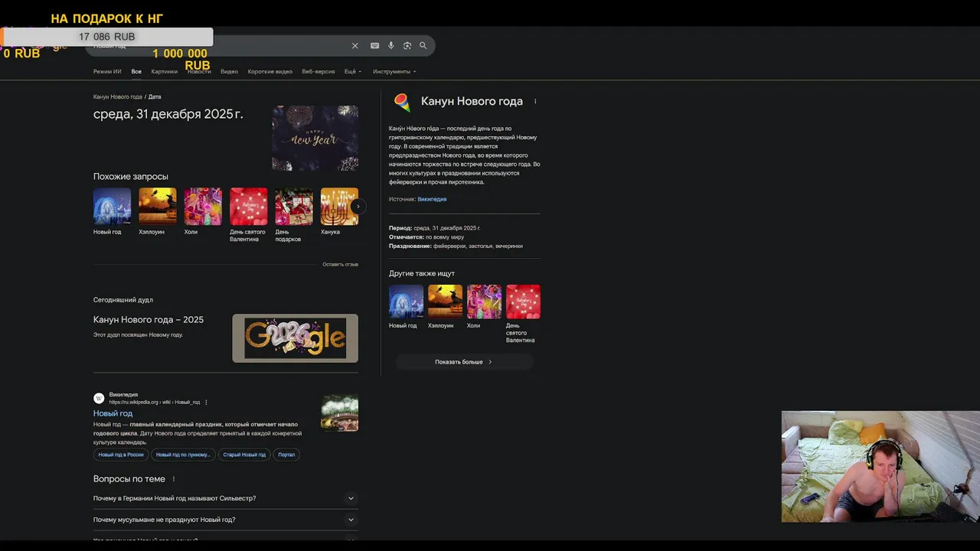The height and width of the screenshot is (551, 980).
Task: Open Wikipedia result's thumbnail image
Action: 340,413
